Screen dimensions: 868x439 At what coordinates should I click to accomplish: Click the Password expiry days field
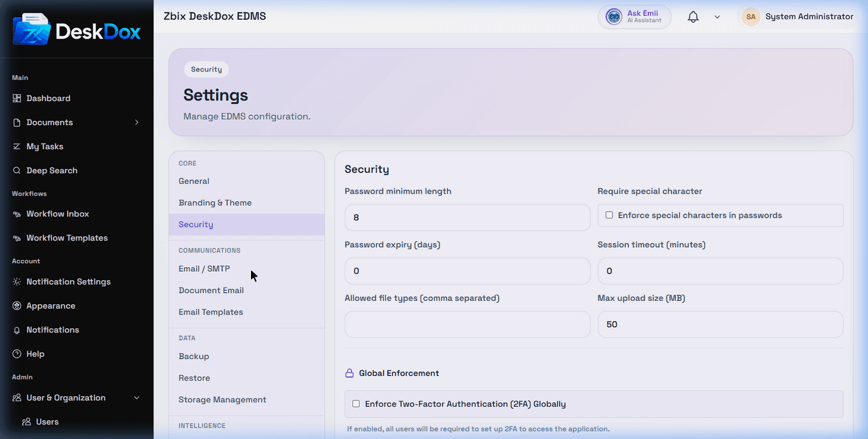click(x=467, y=271)
